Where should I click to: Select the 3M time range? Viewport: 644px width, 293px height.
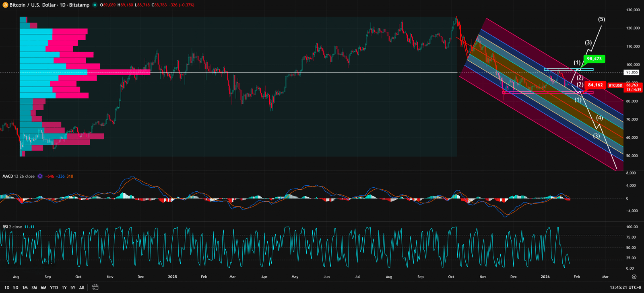(34, 288)
